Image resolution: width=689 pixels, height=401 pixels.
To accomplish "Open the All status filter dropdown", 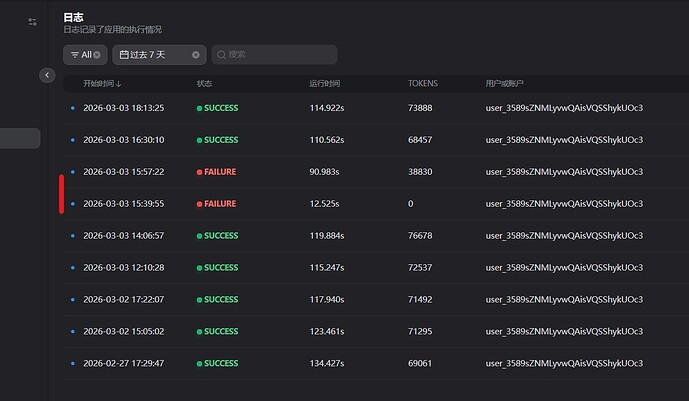I will (x=85, y=55).
